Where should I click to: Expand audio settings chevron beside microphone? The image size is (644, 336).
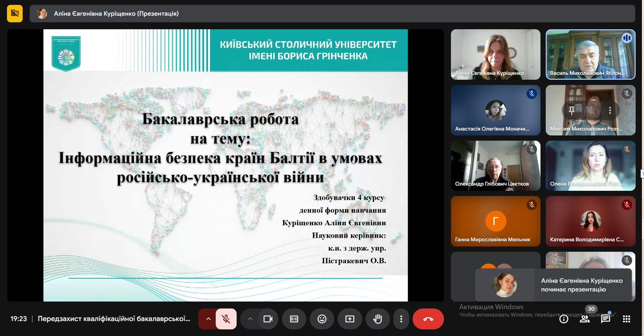point(208,319)
